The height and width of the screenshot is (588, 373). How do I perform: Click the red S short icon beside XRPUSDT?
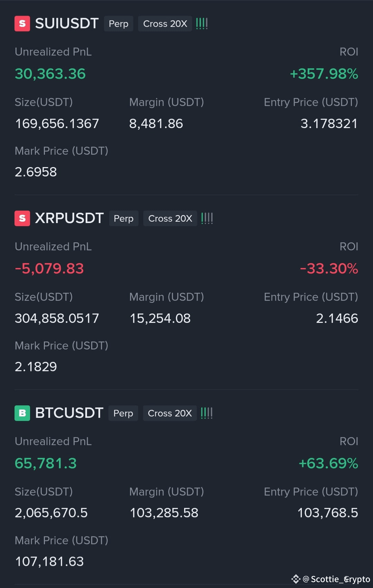tap(22, 218)
